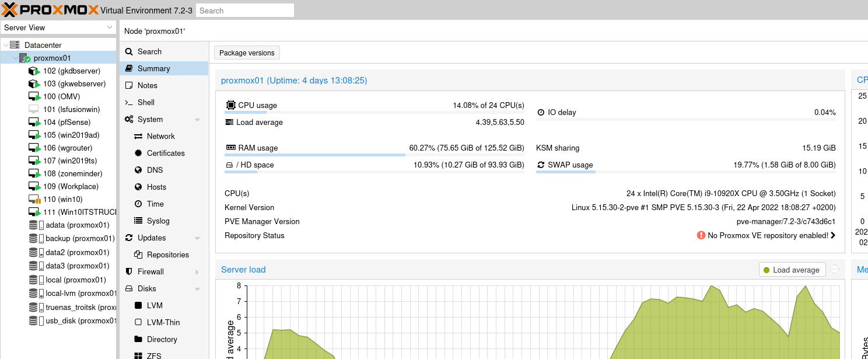The width and height of the screenshot is (868, 359).
Task: Select the 110 (win10) paused VM icon
Action: pyautogui.click(x=34, y=199)
